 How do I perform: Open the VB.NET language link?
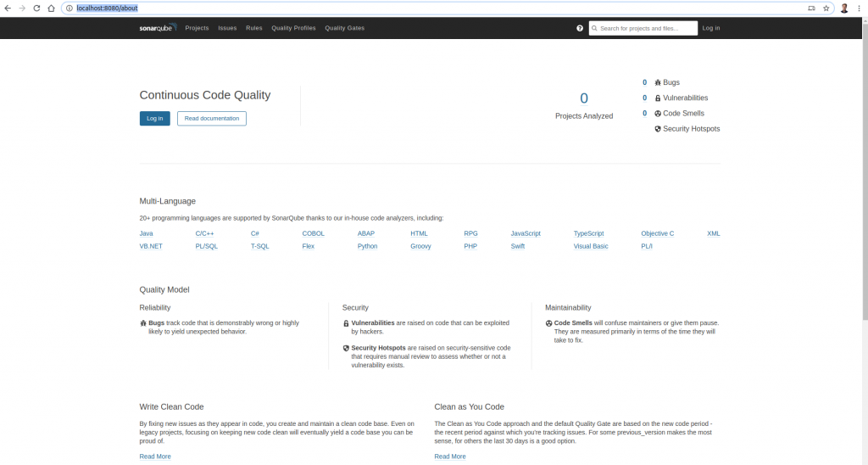click(151, 247)
